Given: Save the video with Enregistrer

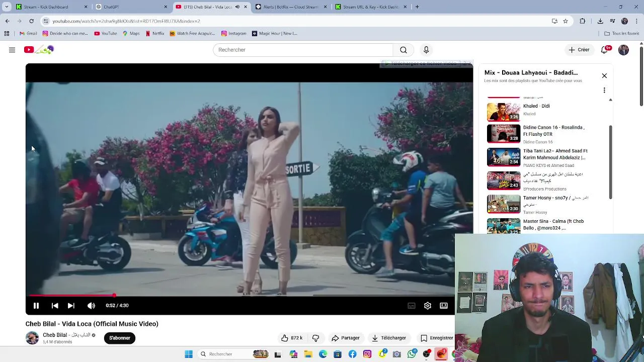Looking at the screenshot, I should coord(437,338).
